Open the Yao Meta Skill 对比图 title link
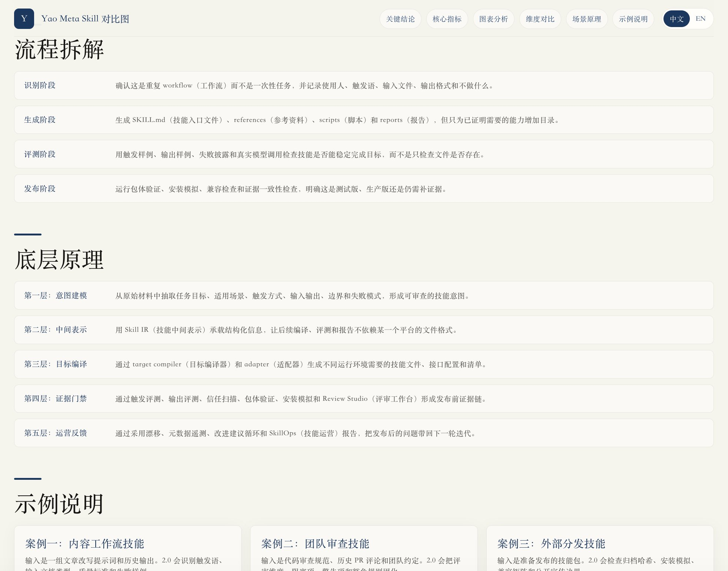This screenshot has width=728, height=571. tap(85, 19)
